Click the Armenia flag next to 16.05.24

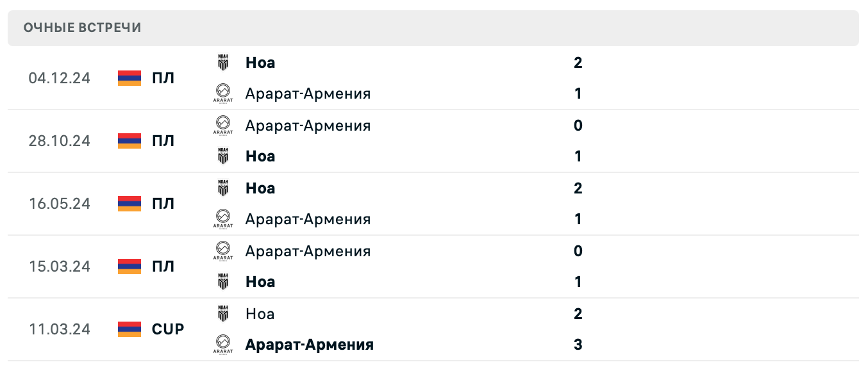tap(129, 204)
